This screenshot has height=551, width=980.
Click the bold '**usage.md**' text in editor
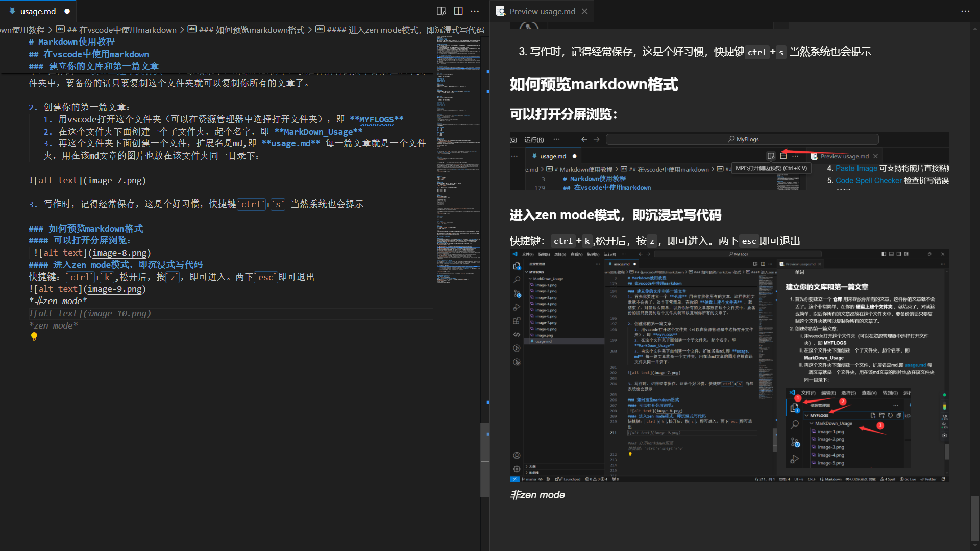291,143
